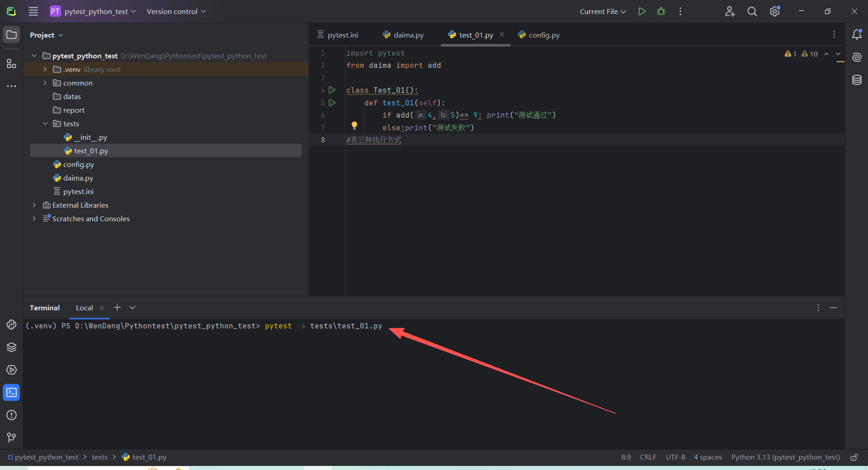868x470 pixels.
Task: Toggle the Terminal tool window icon
Action: click(x=11, y=393)
